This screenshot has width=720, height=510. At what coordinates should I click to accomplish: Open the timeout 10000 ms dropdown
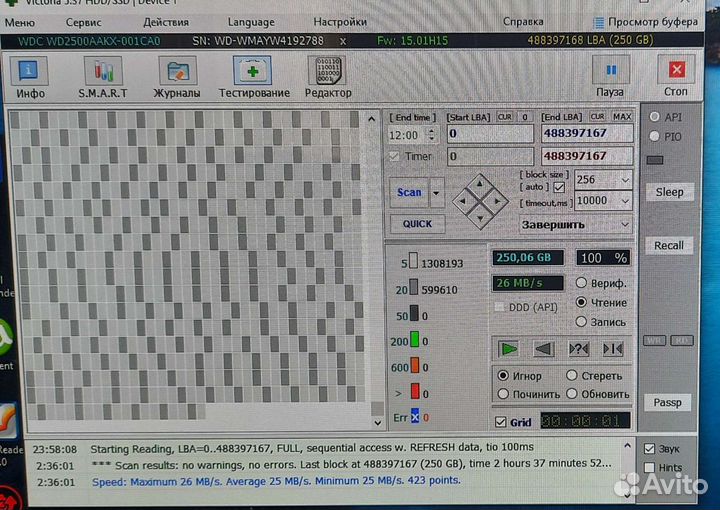pos(624,200)
